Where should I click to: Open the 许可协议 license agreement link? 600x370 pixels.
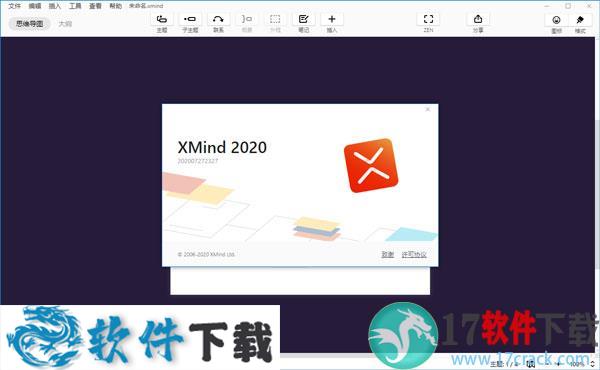[x=414, y=254]
